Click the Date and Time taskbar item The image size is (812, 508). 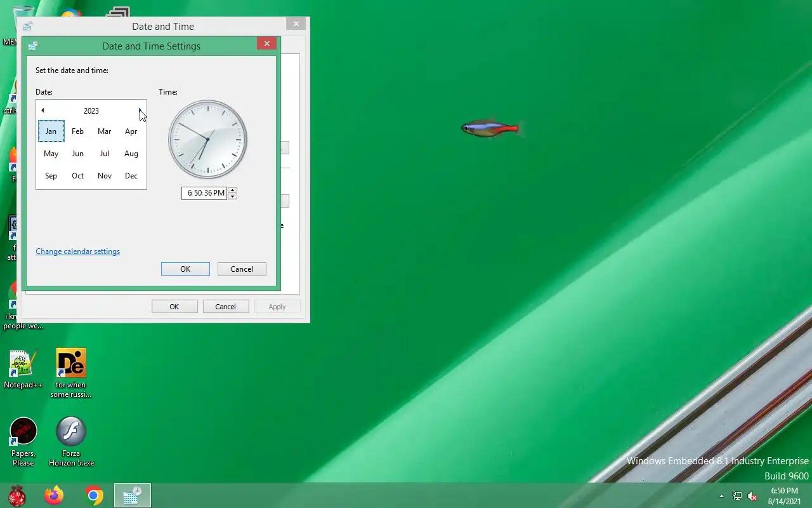pyautogui.click(x=133, y=496)
